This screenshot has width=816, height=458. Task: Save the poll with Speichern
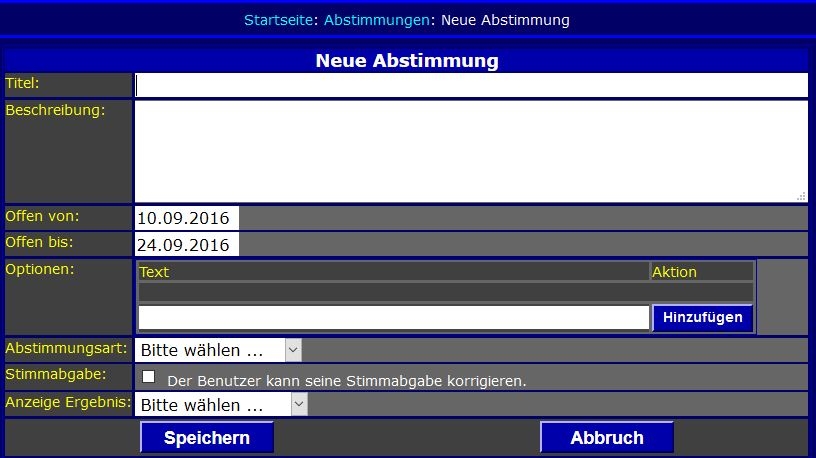[x=207, y=438]
